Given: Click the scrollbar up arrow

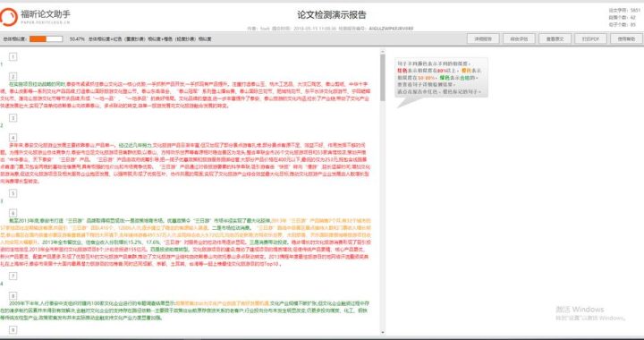Looking at the screenshot, I should click(x=383, y=52).
